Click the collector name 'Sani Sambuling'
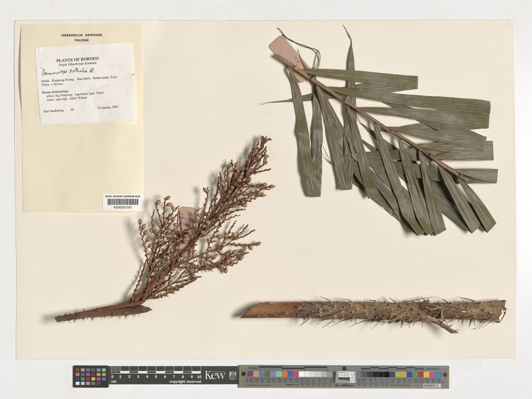This screenshot has height=399, width=532. pos(54,110)
